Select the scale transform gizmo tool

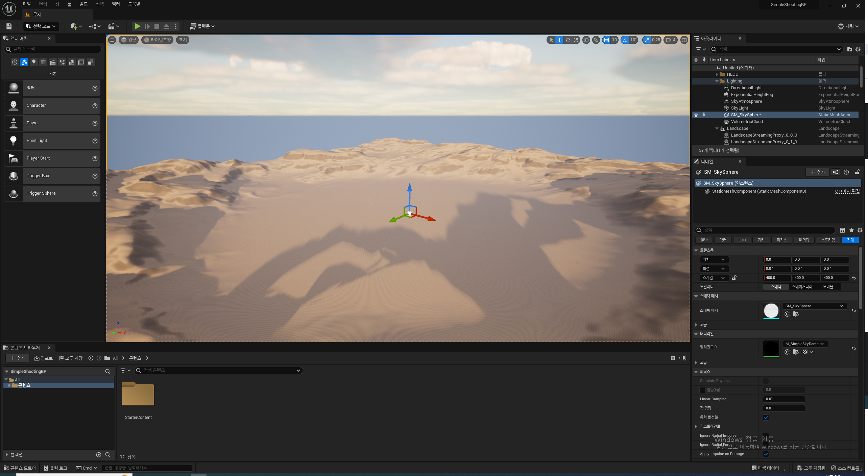(576, 40)
